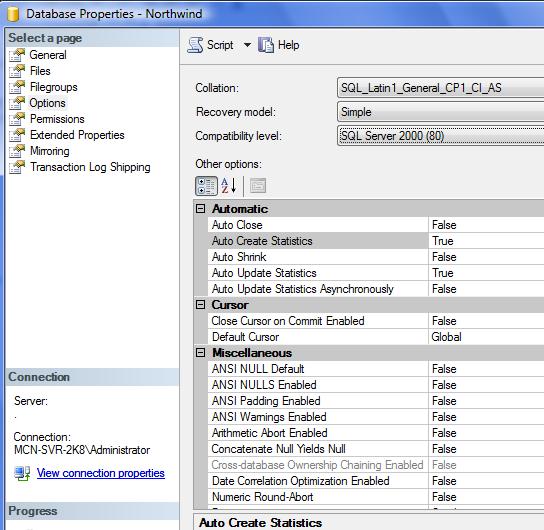Switch to Categorized view icon
This screenshot has height=530, width=544.
pyautogui.click(x=206, y=186)
